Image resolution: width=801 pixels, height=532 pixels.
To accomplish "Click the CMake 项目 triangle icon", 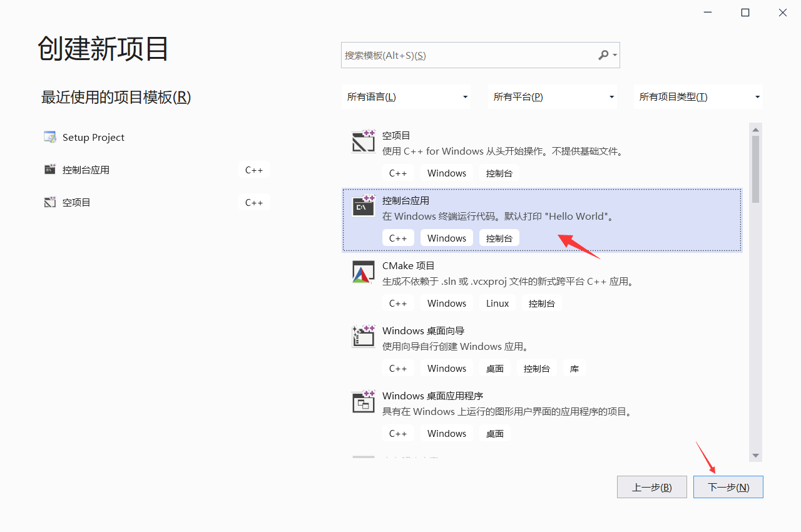I will [364, 272].
